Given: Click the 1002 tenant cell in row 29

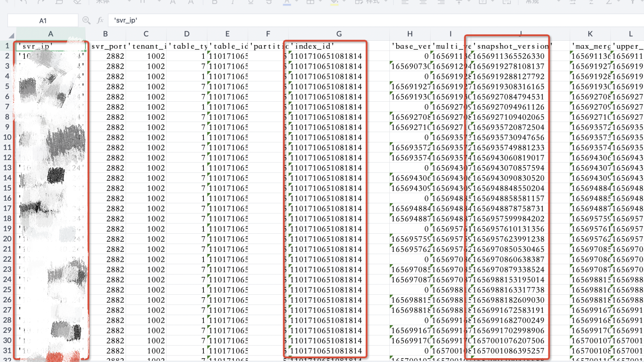Looking at the screenshot, I should pos(146,330).
